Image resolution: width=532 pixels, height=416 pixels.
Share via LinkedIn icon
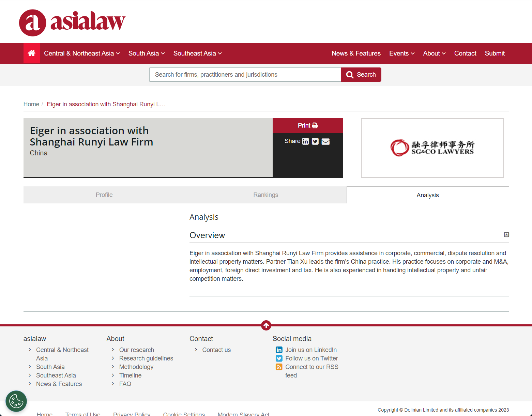click(305, 141)
